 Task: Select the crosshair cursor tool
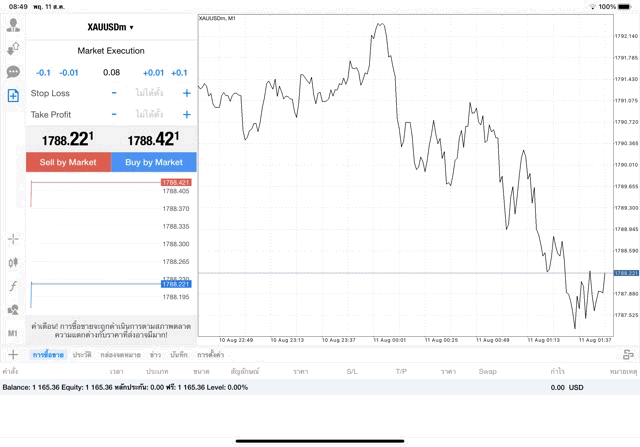(13, 239)
